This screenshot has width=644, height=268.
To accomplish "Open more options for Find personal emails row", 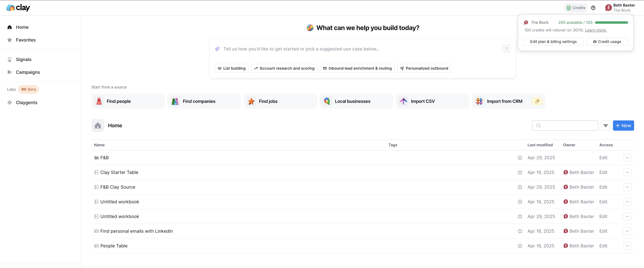I will coord(627,231).
